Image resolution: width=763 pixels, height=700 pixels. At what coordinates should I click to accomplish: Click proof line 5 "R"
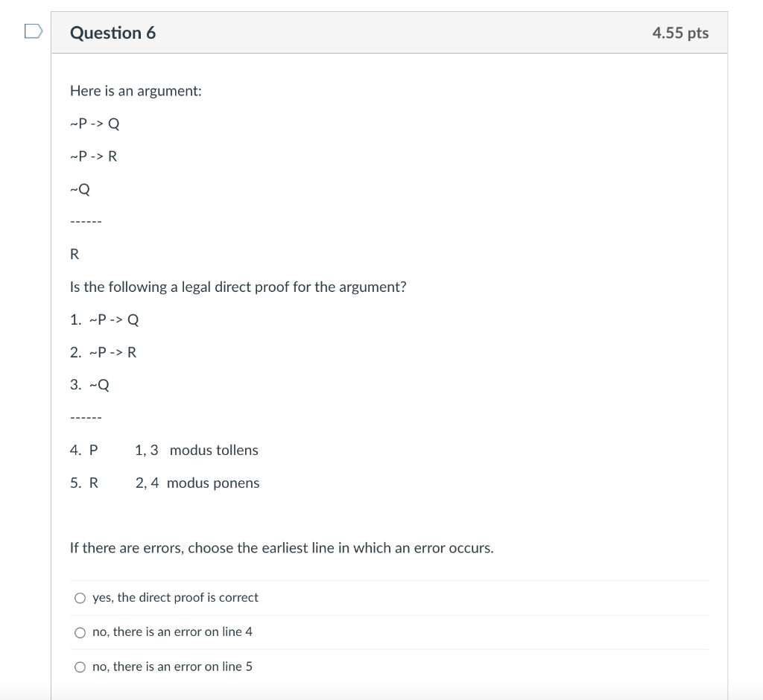92,483
